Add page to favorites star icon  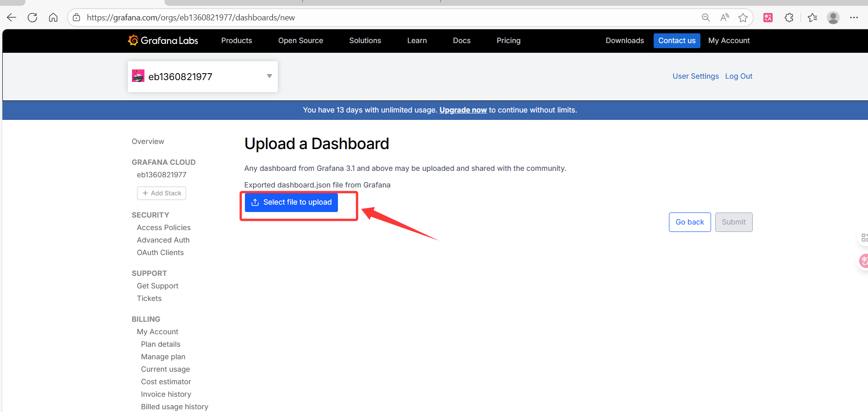point(743,18)
